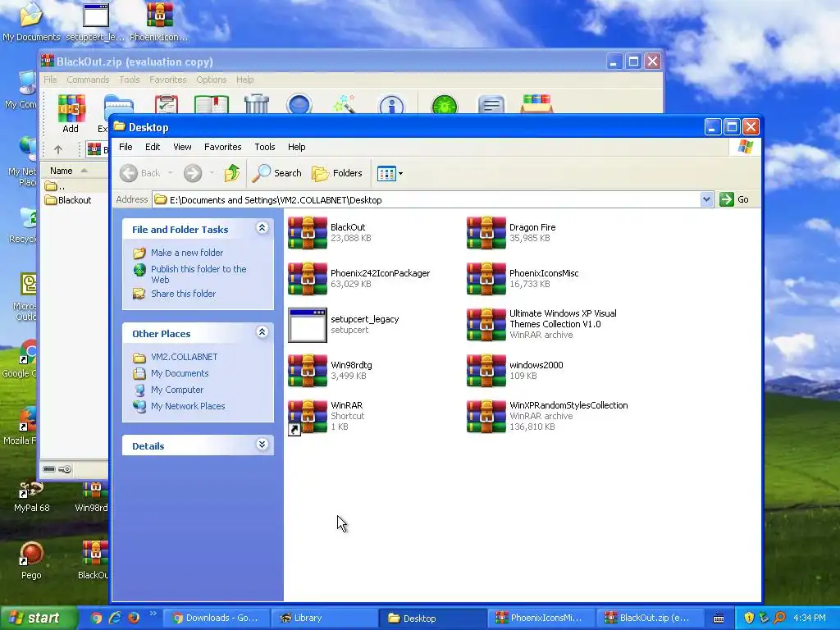Open the Forward history dropdown arrow

point(212,173)
